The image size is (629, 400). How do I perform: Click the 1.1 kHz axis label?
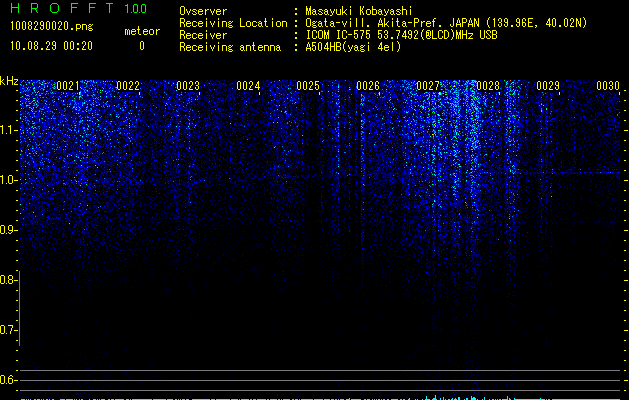pyautogui.click(x=8, y=130)
